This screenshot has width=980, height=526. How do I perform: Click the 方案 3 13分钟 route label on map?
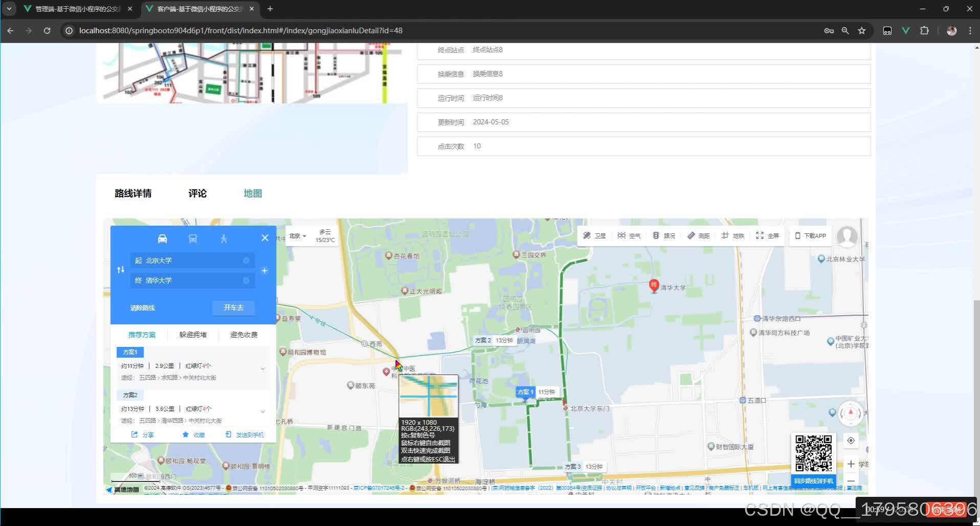click(x=584, y=467)
